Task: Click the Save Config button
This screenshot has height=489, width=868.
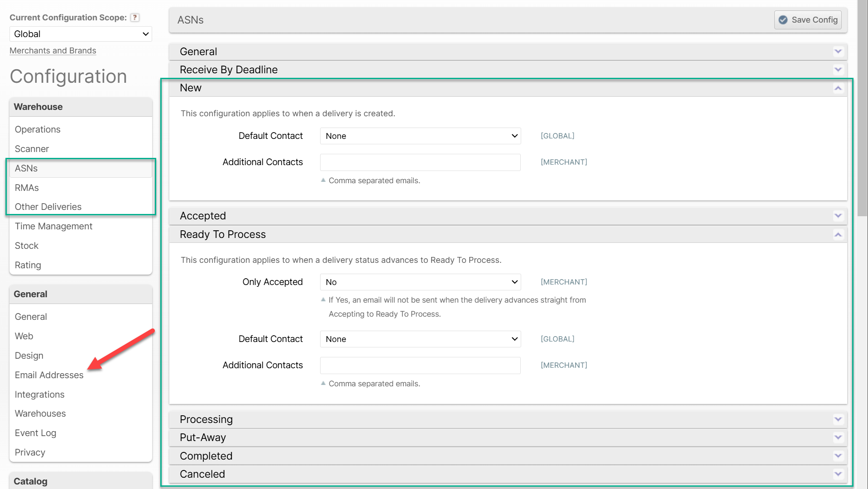Action: pyautogui.click(x=808, y=20)
